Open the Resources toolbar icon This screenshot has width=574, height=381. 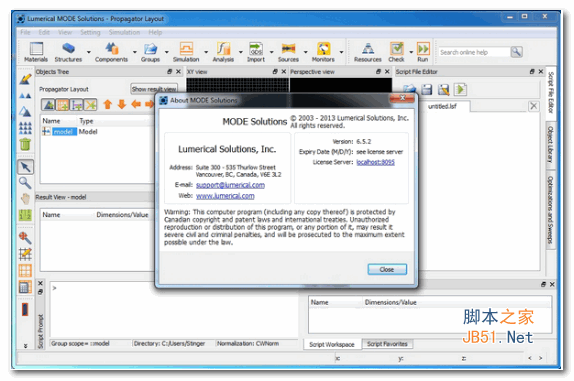tap(368, 52)
